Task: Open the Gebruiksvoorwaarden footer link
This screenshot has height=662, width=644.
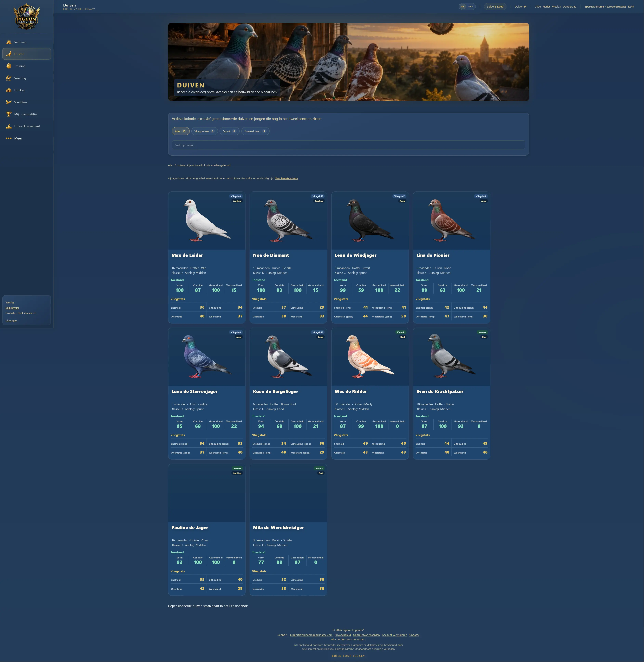Action: tap(366, 635)
